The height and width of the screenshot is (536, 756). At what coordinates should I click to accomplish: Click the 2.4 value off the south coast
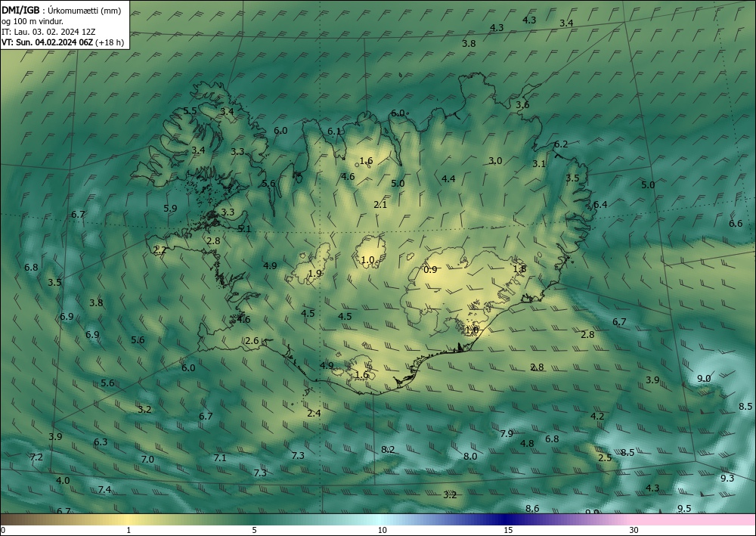coord(314,413)
